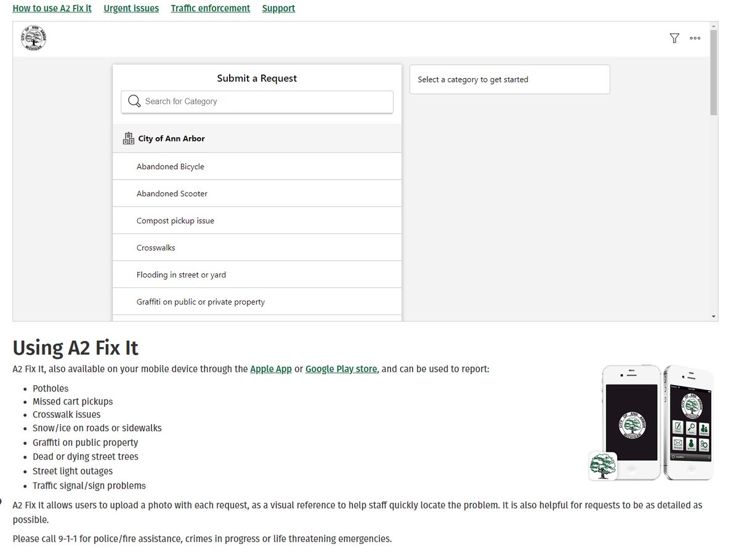This screenshot has width=739, height=560.
Task: Click the Missed cart pickups bullet
Action: click(73, 401)
